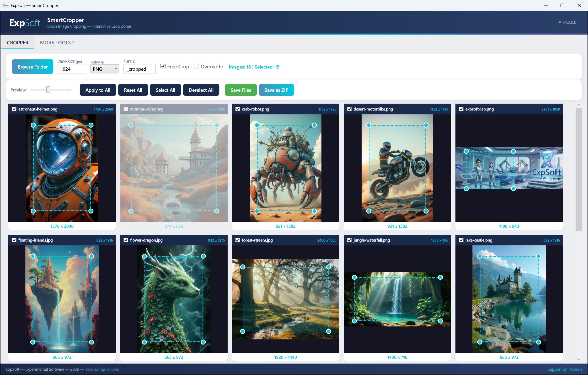
Task: Open the FORMAT dropdown showing PNG
Action: click(x=105, y=69)
